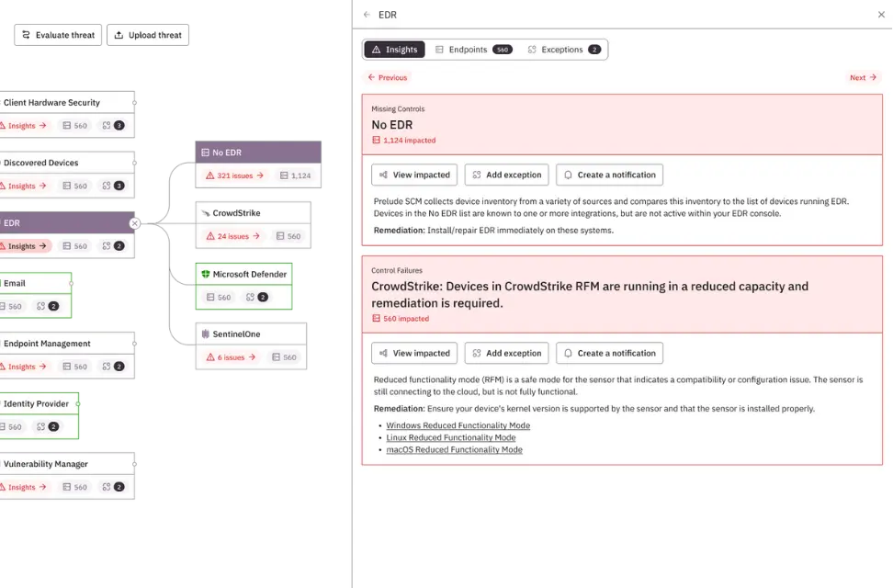Open macOS Reduced Functionality Mode link
Image resolution: width=893 pixels, height=588 pixels.
[x=455, y=449]
